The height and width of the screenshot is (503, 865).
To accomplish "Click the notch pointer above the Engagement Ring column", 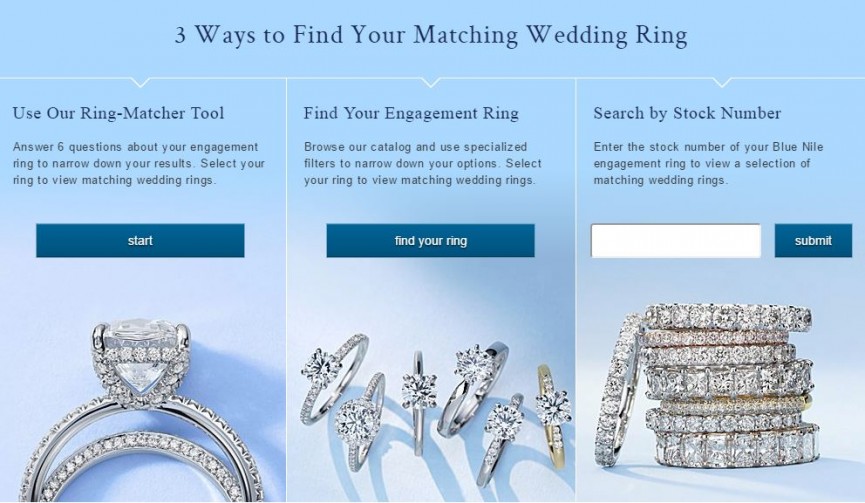I will [431, 83].
